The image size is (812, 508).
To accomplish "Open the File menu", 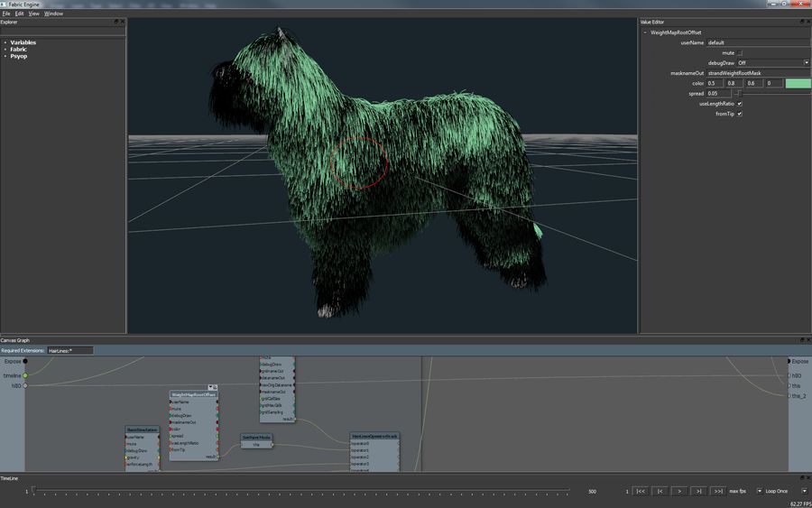I will (x=6, y=14).
